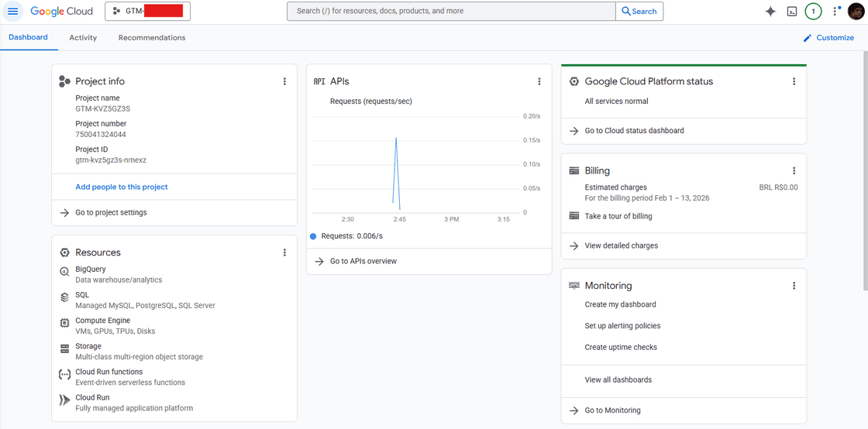Screen dimensions: 868x429
Task: Open the GTM project selector dropdown
Action: [148, 11]
